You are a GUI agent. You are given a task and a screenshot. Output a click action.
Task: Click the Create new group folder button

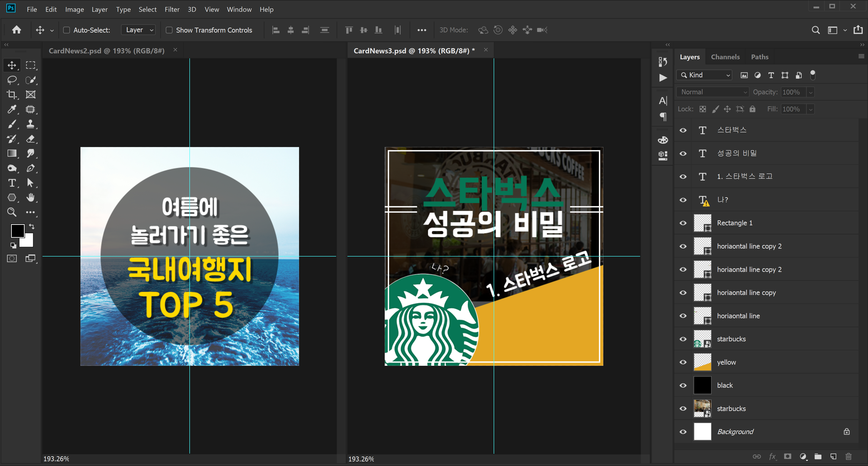pos(818,456)
